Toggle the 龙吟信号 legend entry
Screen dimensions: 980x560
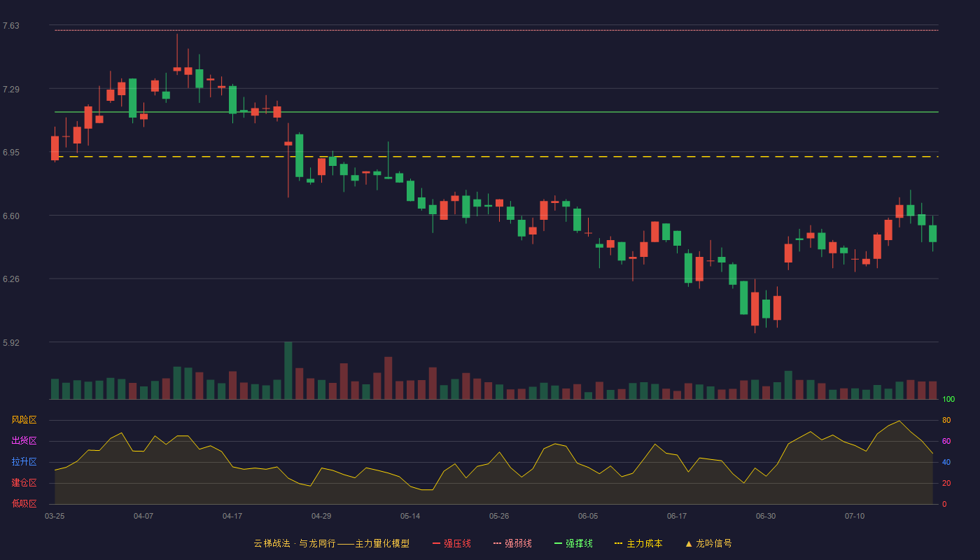[708, 543]
